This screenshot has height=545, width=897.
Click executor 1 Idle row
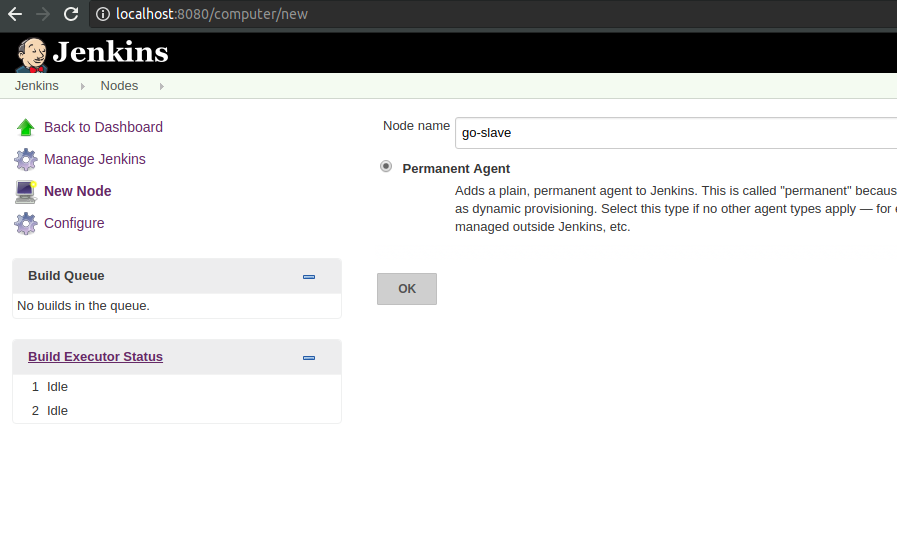point(177,387)
